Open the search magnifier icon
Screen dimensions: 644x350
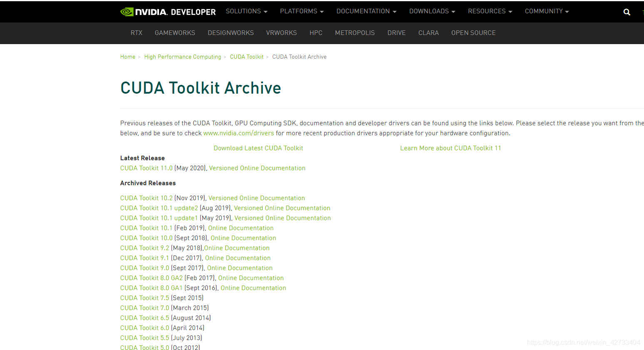tap(627, 12)
